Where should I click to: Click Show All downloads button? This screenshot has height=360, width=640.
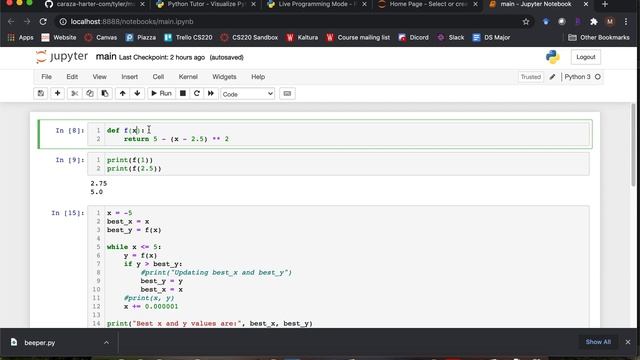point(598,342)
